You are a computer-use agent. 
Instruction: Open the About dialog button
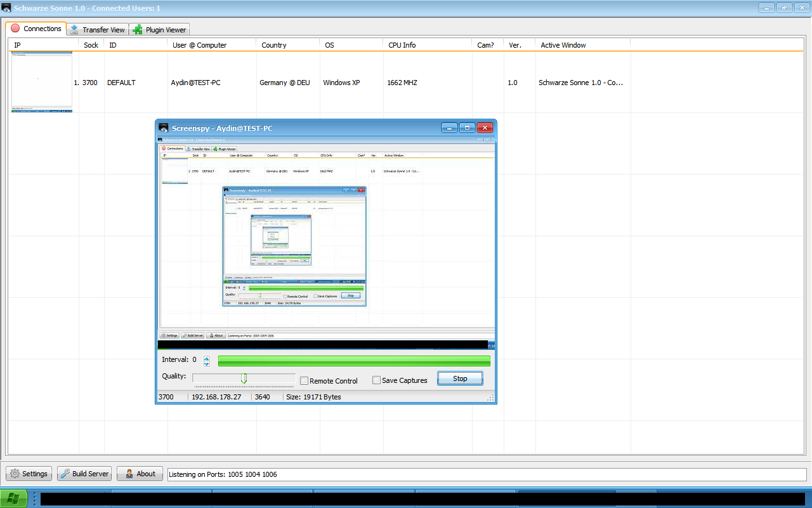coord(140,474)
